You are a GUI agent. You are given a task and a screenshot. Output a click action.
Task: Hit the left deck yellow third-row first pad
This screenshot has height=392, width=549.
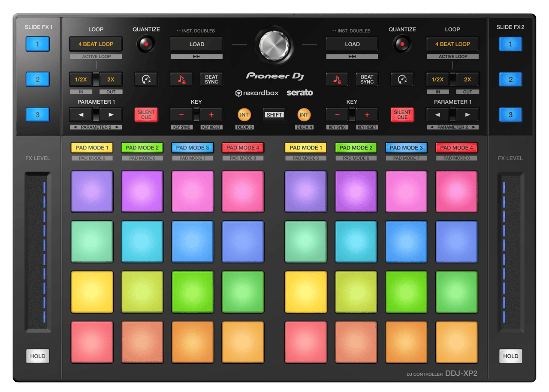(92, 292)
